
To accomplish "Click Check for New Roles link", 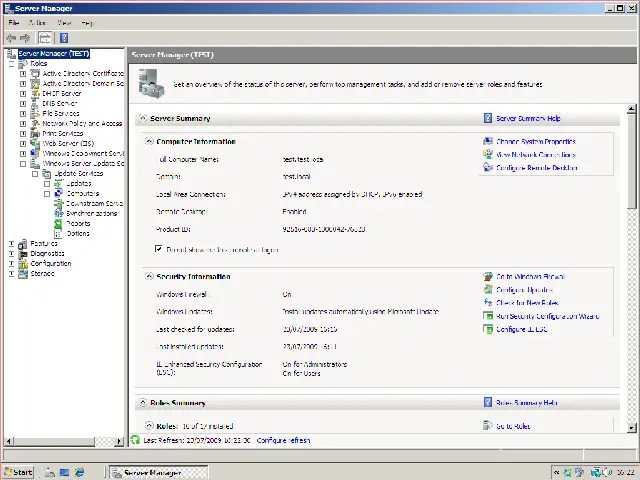I will point(527,303).
